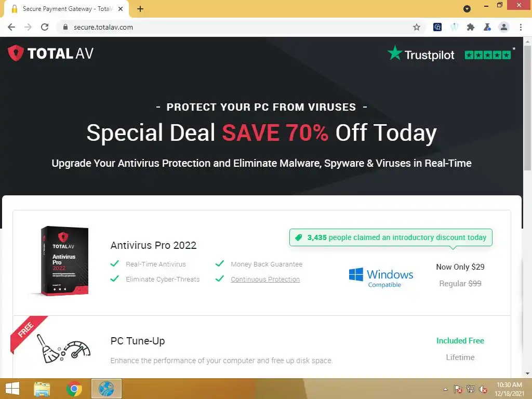Bookmark this page with the star icon
The height and width of the screenshot is (399, 532).
[417, 27]
